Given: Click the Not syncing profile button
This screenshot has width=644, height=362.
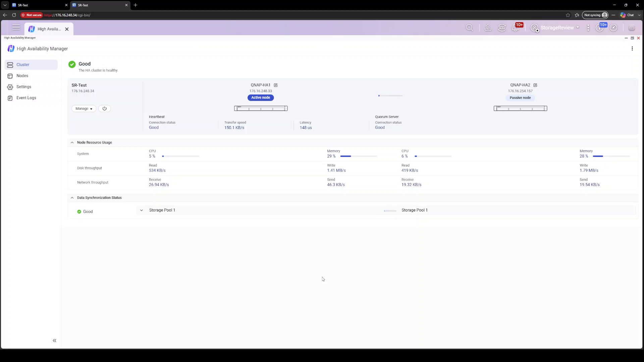Looking at the screenshot, I should [595, 15].
